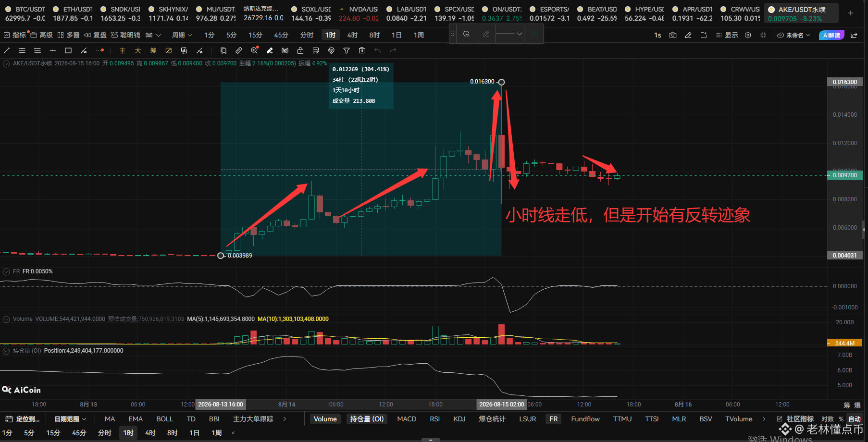Switch to the HYPE/USDT ticker tab
868x442 pixels.
(645, 13)
